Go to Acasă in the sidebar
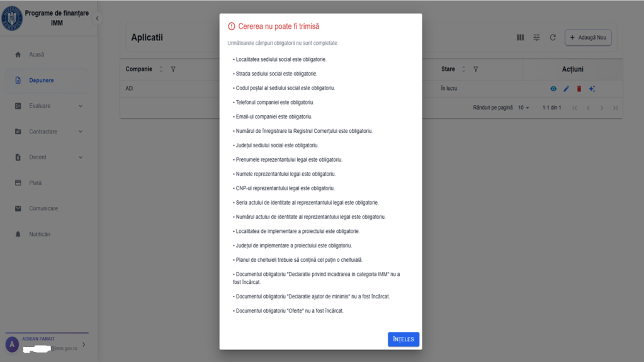Image resolution: width=644 pixels, height=362 pixels. click(x=48, y=55)
